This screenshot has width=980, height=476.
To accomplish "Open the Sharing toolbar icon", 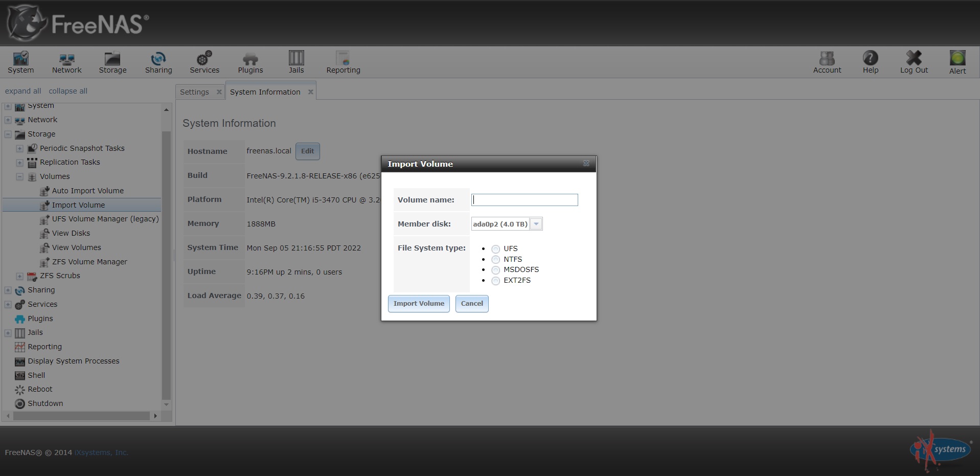I will point(158,62).
